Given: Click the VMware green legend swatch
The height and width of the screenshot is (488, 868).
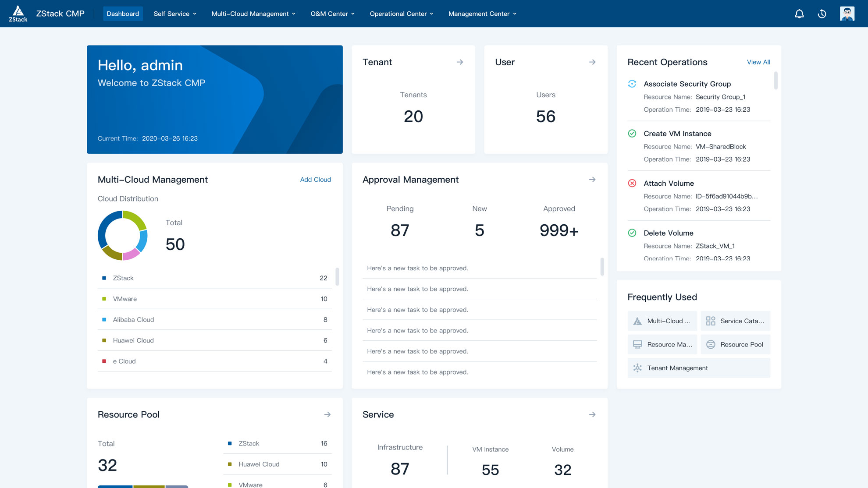Looking at the screenshot, I should (x=104, y=299).
